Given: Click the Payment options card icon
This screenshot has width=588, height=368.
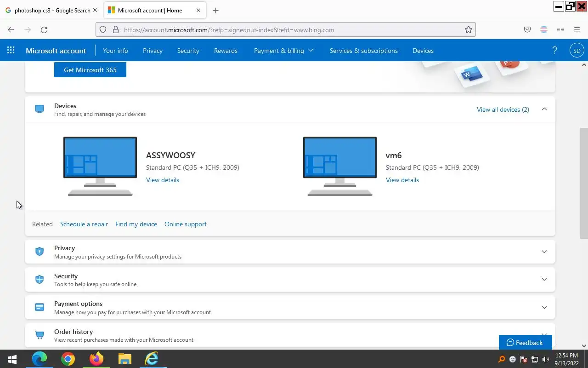Looking at the screenshot, I should pos(40,307).
